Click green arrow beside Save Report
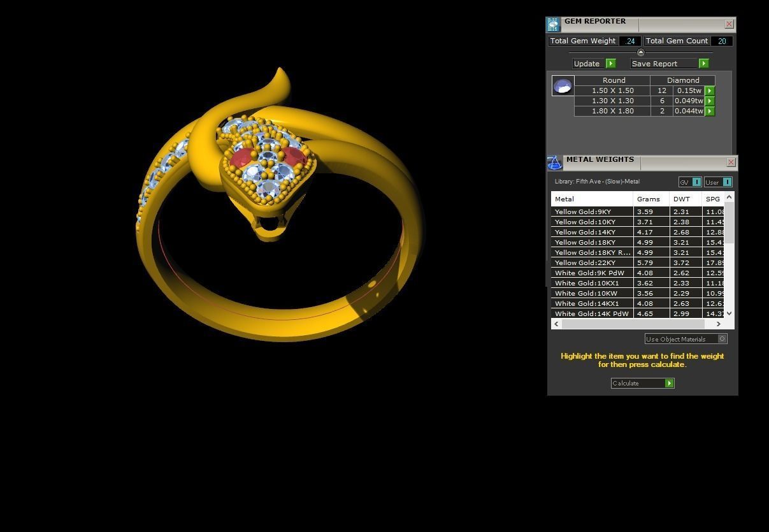The height and width of the screenshot is (532, 769). coord(704,64)
